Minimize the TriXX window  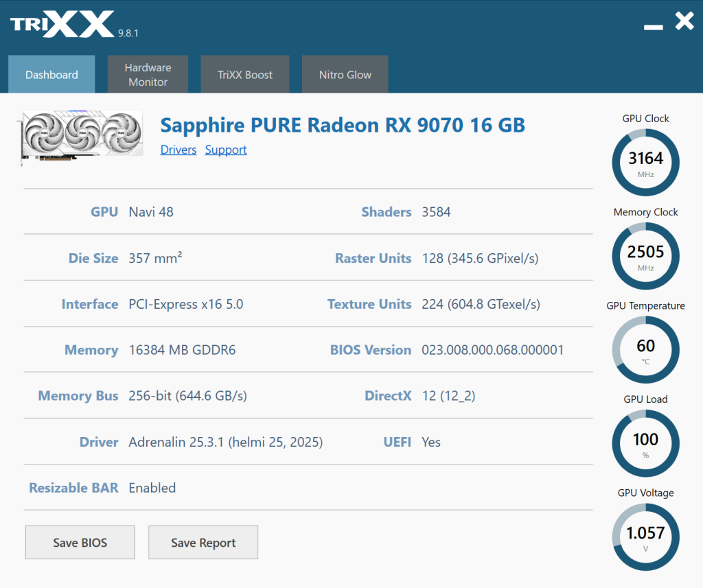tap(654, 27)
